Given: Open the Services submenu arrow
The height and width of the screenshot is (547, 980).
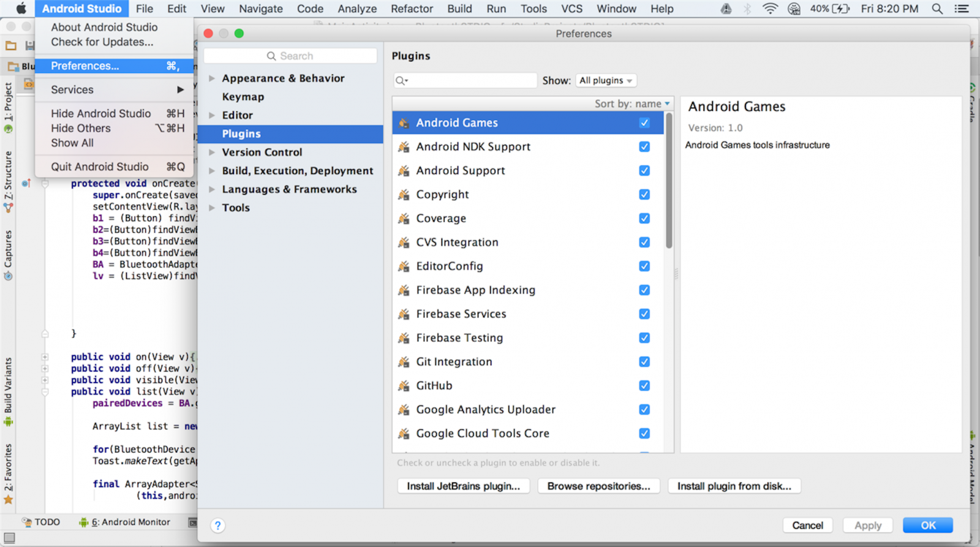Looking at the screenshot, I should coord(181,89).
